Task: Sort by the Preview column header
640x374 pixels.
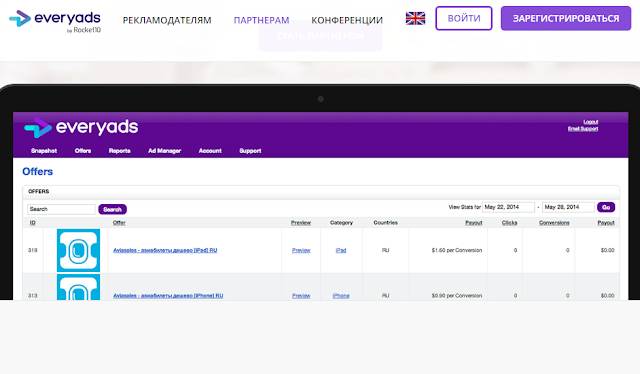Action: (301, 223)
